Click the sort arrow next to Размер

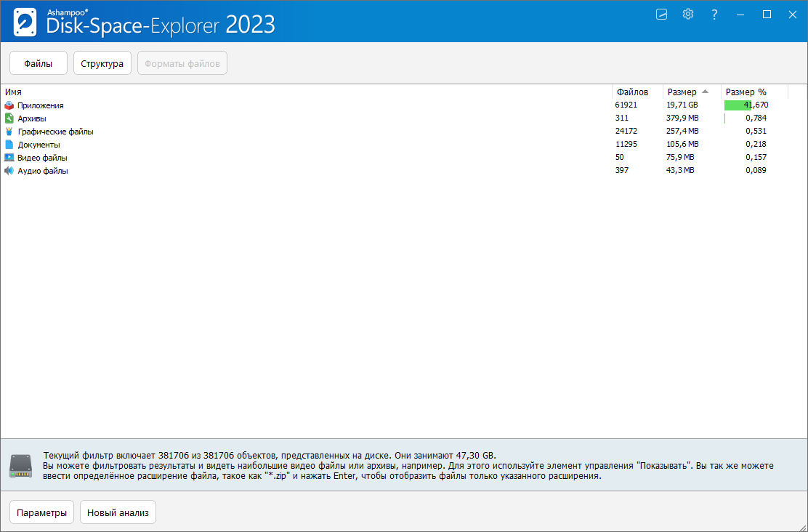706,92
